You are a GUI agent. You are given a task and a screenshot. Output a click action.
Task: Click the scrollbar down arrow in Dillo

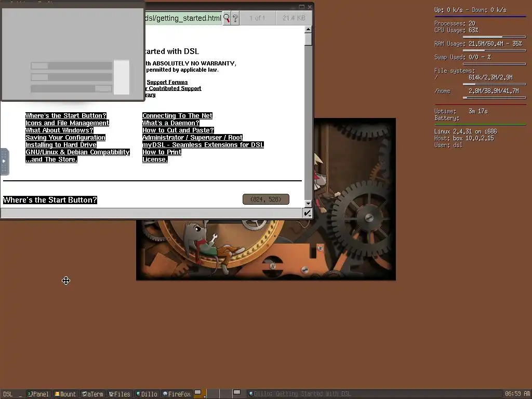pyautogui.click(x=308, y=204)
